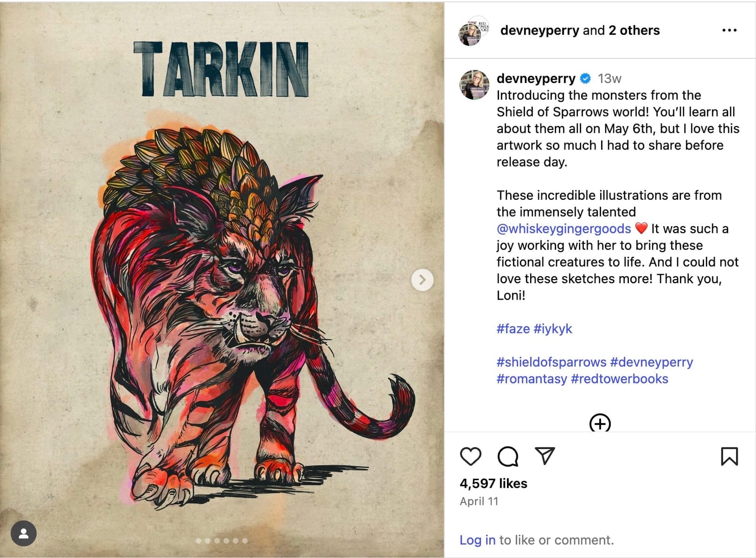Click the blue verified badge beside devneyperry

pos(585,78)
